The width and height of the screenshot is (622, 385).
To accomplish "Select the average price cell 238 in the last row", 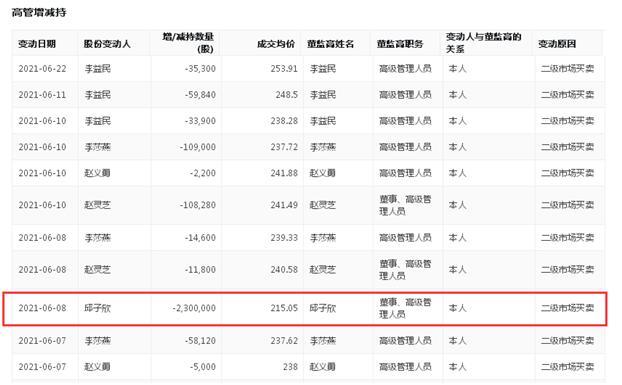I will pos(290,367).
